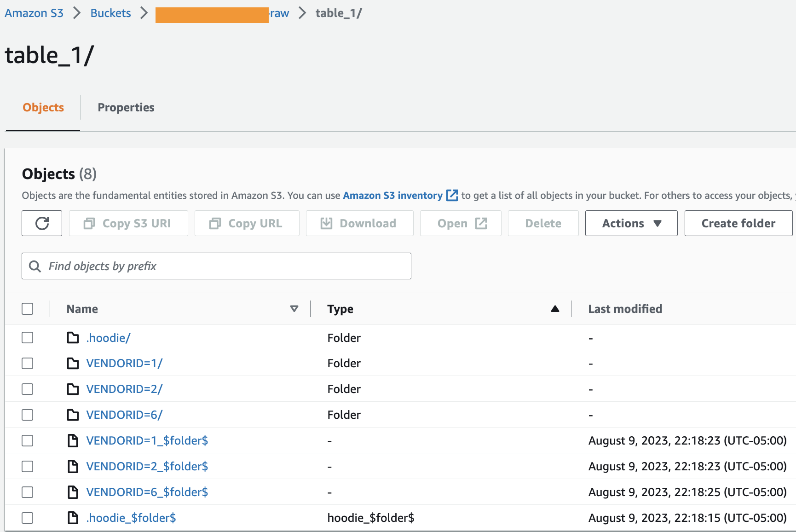Switch to the Objects tab

[x=43, y=108]
